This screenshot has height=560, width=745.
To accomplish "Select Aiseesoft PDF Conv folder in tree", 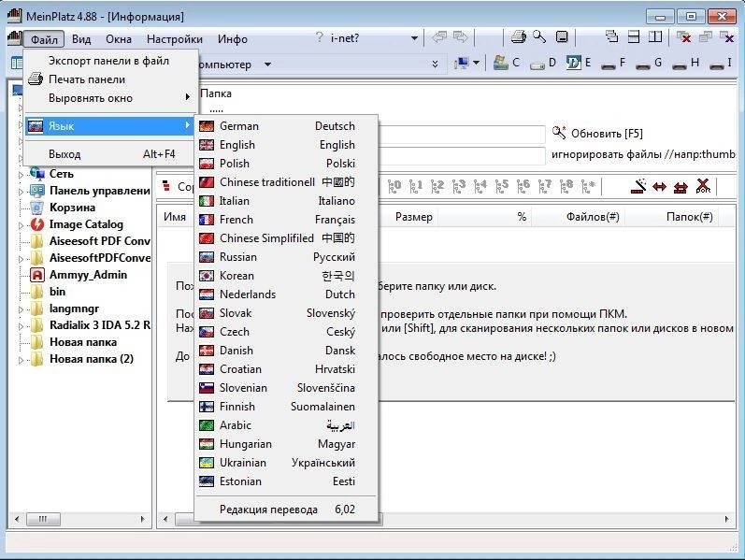I will pyautogui.click(x=99, y=241).
